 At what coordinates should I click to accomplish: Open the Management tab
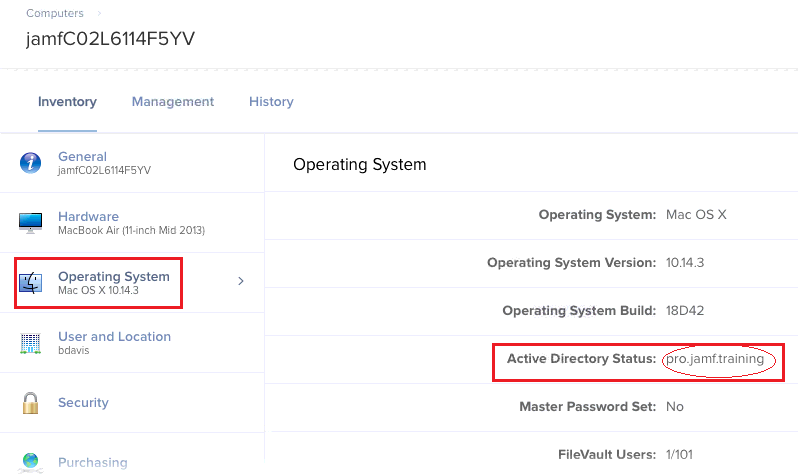[173, 102]
